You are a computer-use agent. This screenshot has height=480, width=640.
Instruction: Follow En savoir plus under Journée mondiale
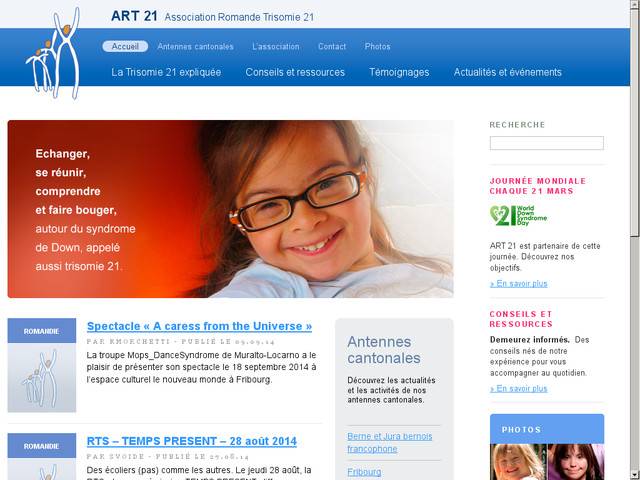coord(518,283)
